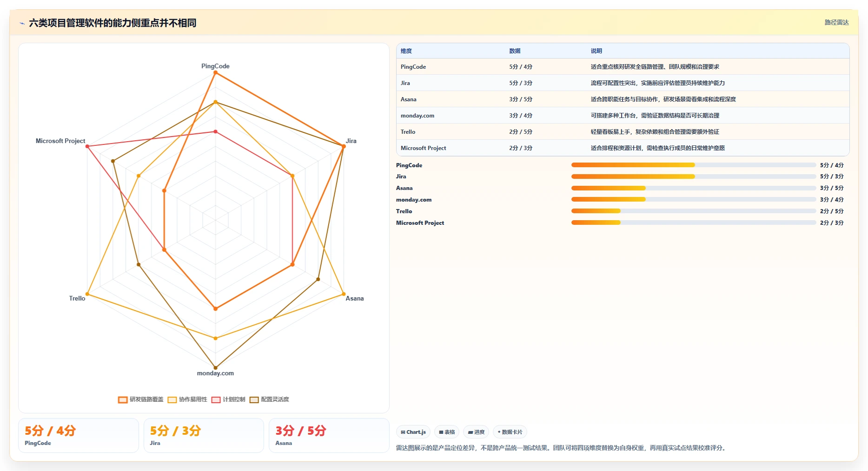868x471 pixels.
Task: Open the Asana 3分 / 5分 data card
Action: pyautogui.click(x=329, y=435)
